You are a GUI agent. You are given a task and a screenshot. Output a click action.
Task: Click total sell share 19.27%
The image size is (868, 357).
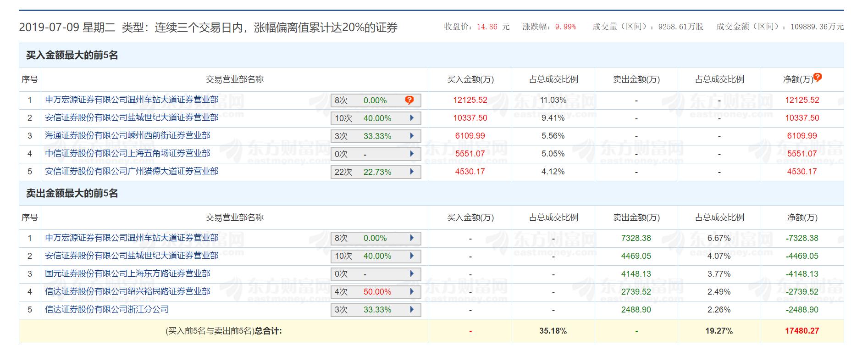pos(719,331)
